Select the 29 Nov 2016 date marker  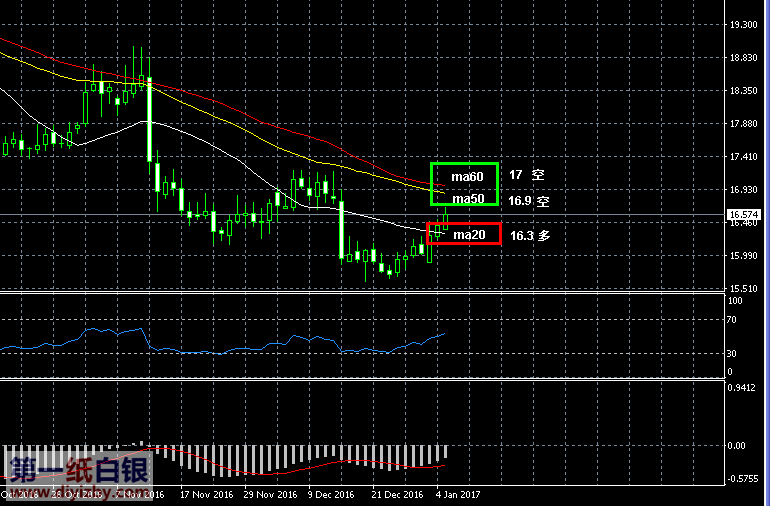click(x=270, y=494)
